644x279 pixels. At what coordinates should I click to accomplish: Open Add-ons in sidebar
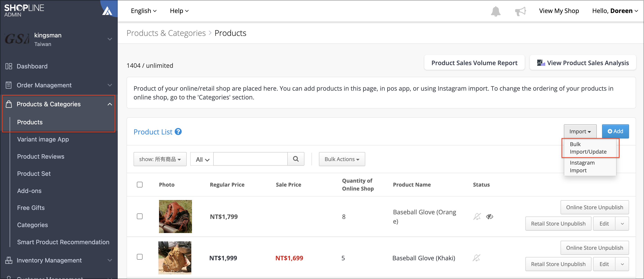click(29, 191)
